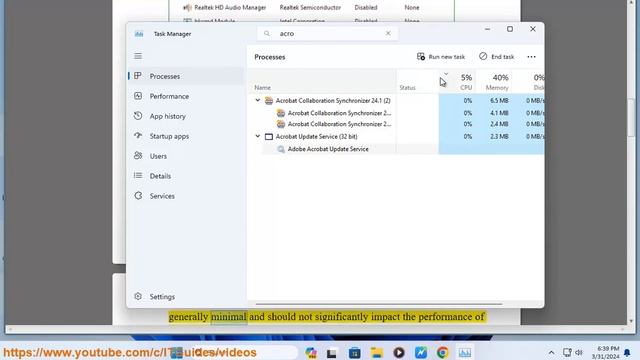
Task: Open Microsoft Store from taskbar
Action: pos(354,352)
